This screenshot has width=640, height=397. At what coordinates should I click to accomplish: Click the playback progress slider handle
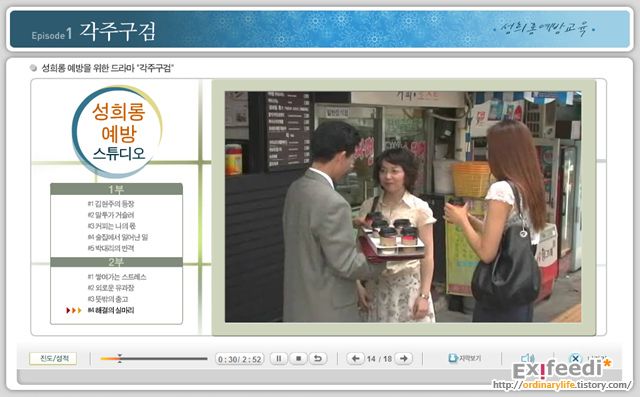pos(120,359)
